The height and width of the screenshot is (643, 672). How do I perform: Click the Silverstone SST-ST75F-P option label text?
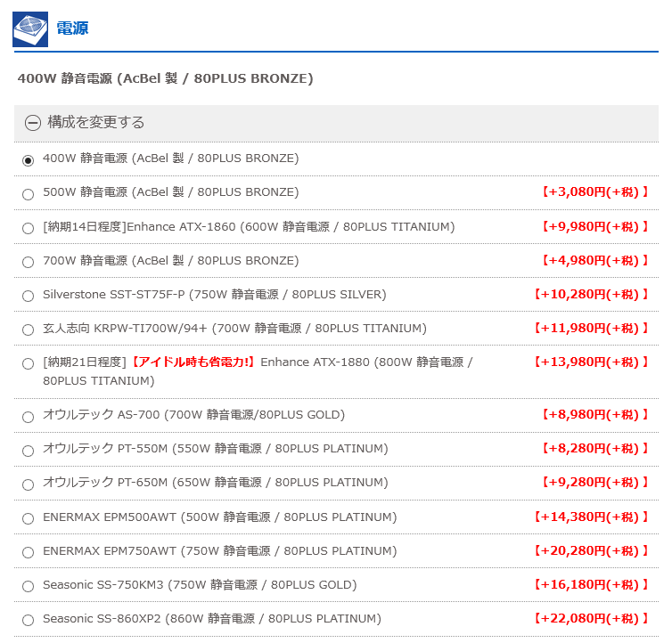[x=215, y=294]
